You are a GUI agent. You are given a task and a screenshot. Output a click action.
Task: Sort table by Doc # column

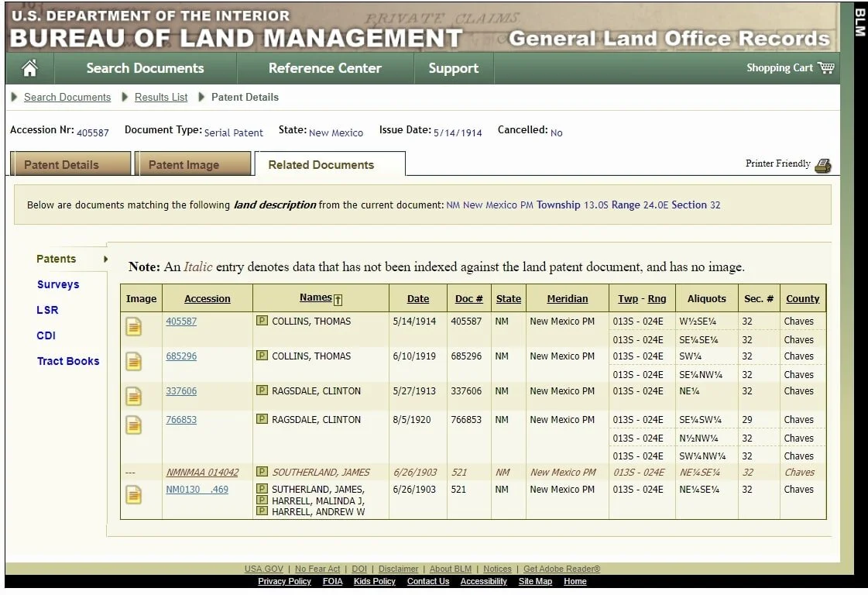click(x=469, y=298)
